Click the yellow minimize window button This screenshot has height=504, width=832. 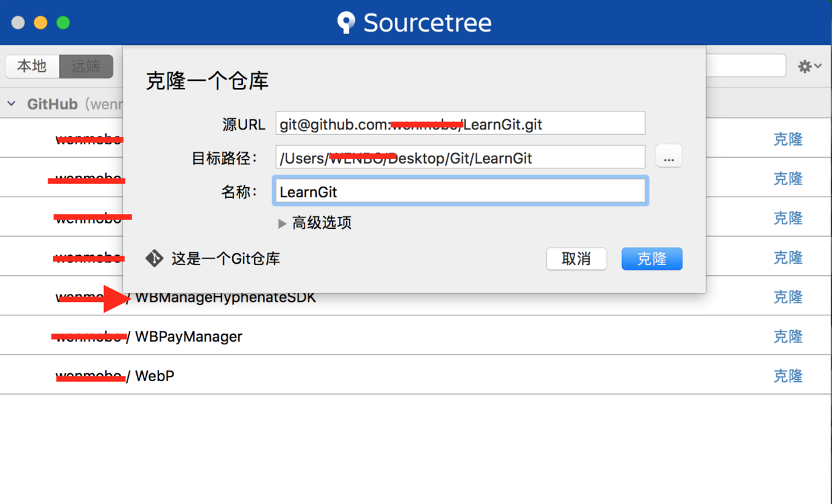click(40, 23)
